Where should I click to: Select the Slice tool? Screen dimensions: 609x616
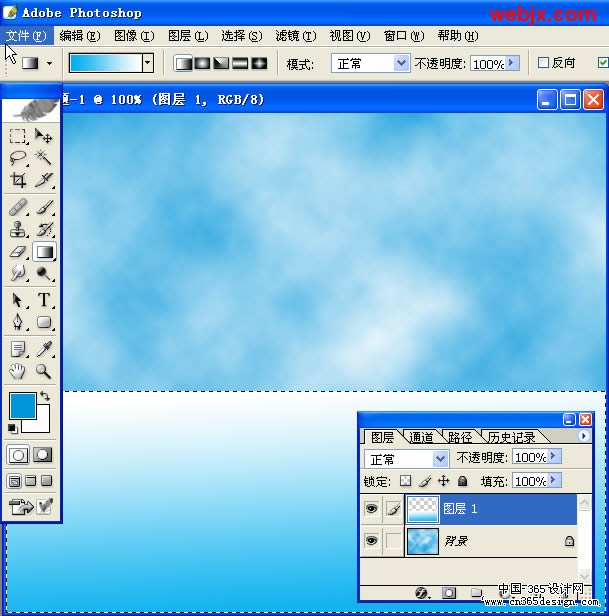(x=43, y=180)
